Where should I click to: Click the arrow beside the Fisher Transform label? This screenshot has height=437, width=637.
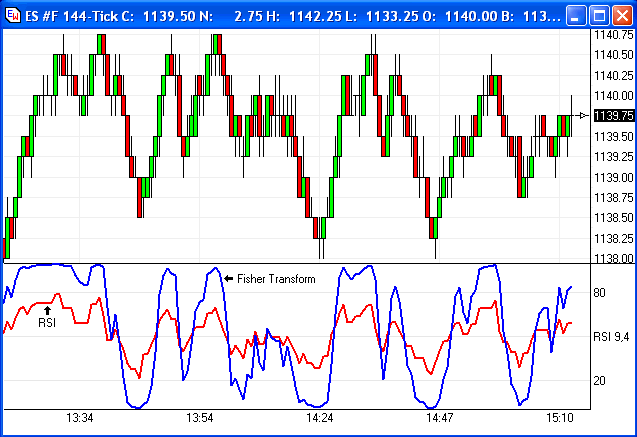tap(229, 279)
